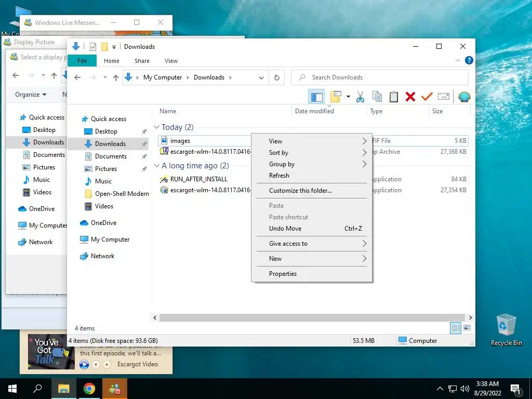Click Downloads in the address breadcrumb
532x399 pixels.
[x=209, y=77]
